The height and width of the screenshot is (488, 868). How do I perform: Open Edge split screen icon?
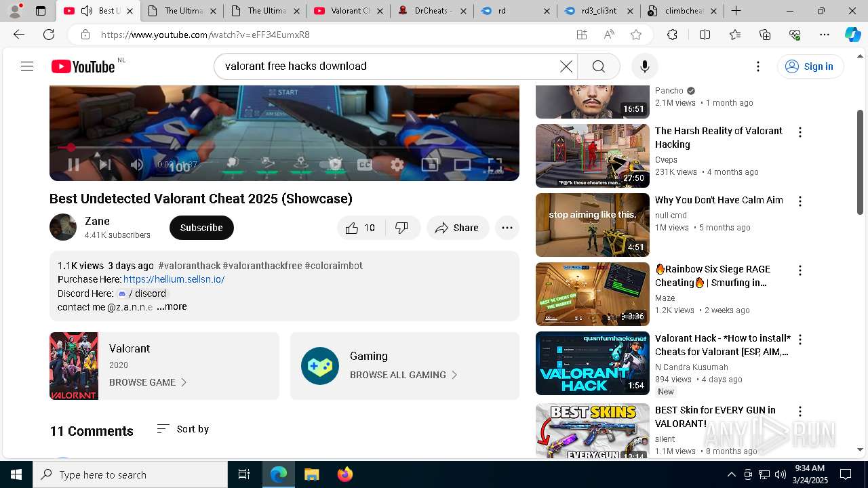[x=705, y=35]
